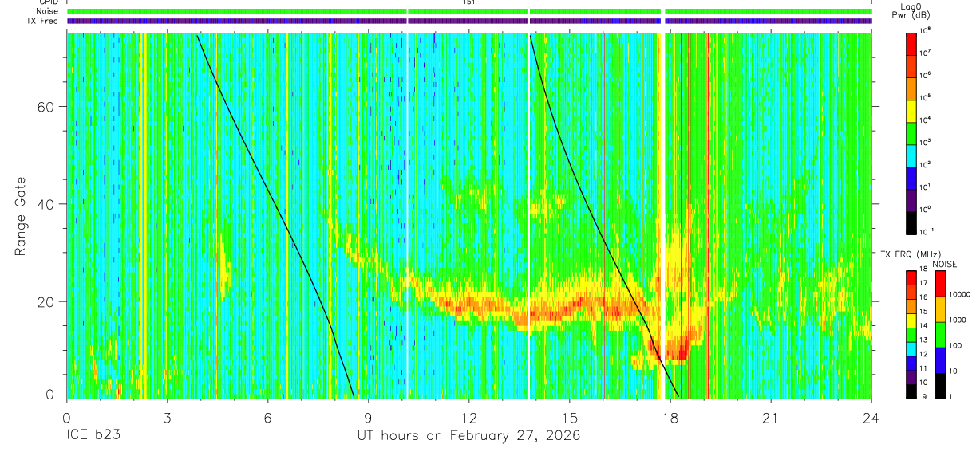
Task: Select the black bottom segment of TX FRQ colorbar
Action: coord(912,391)
